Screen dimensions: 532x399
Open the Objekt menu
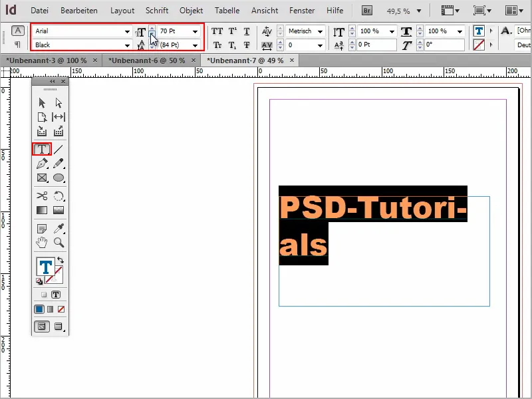pyautogui.click(x=191, y=11)
